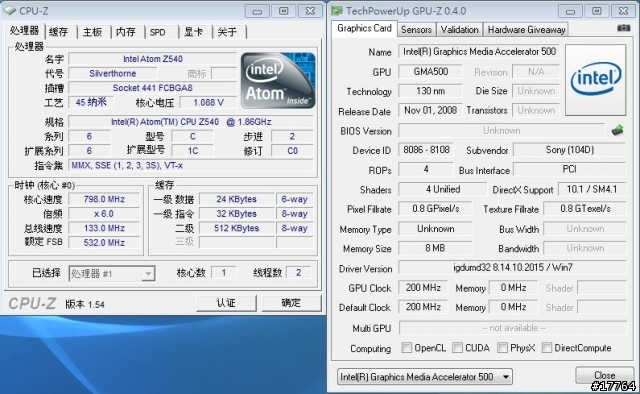Minimize the CPU-Z window
This screenshot has width=640, height=394.
click(257, 11)
